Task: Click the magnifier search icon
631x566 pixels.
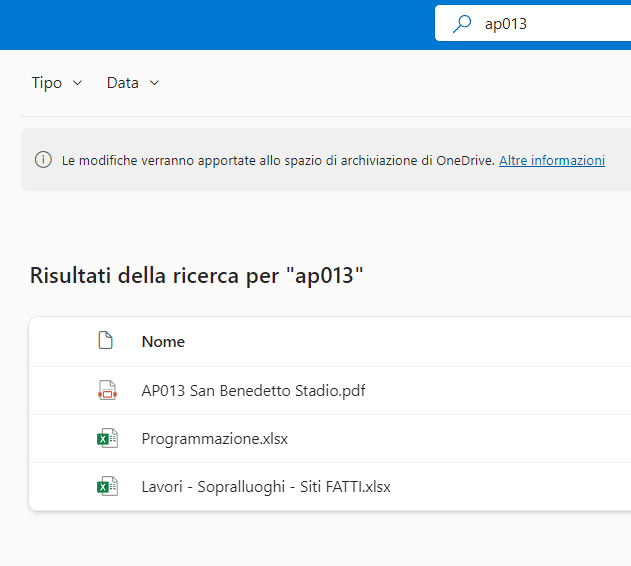Action: [x=462, y=24]
